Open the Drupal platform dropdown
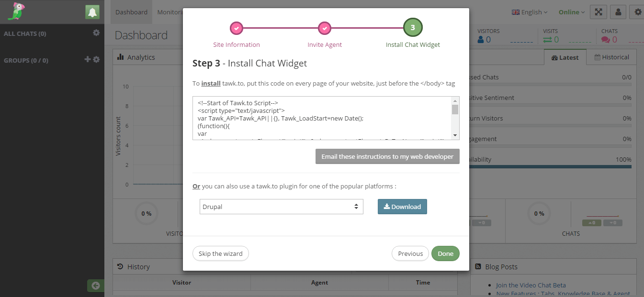644x297 pixels. (x=282, y=207)
